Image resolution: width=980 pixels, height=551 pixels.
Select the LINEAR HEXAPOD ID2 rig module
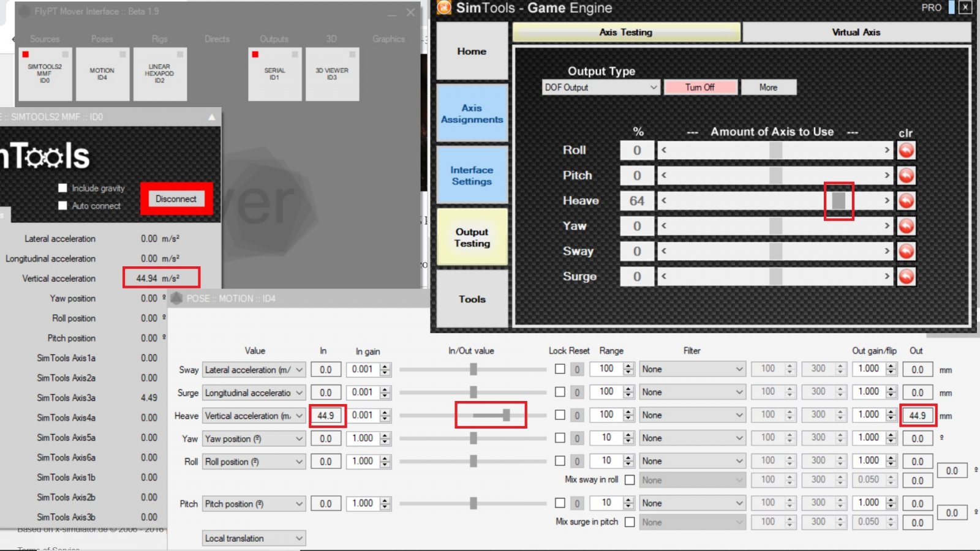coord(159,73)
